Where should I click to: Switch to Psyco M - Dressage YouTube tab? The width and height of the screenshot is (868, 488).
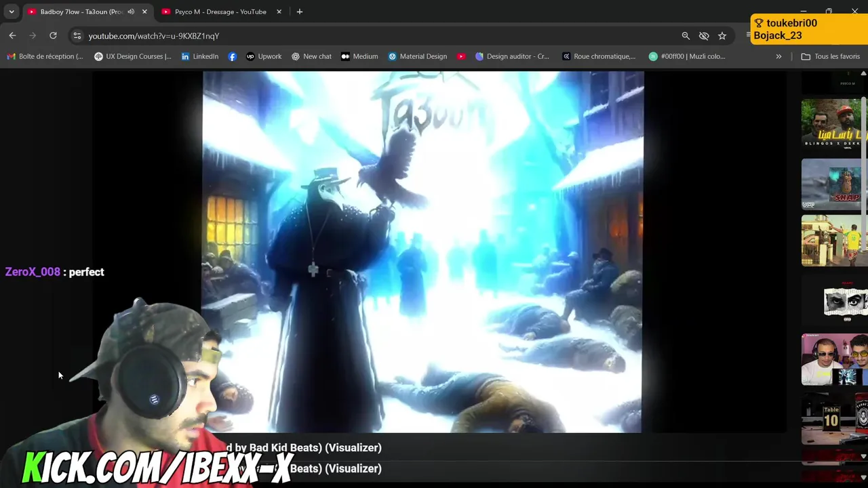coord(221,12)
